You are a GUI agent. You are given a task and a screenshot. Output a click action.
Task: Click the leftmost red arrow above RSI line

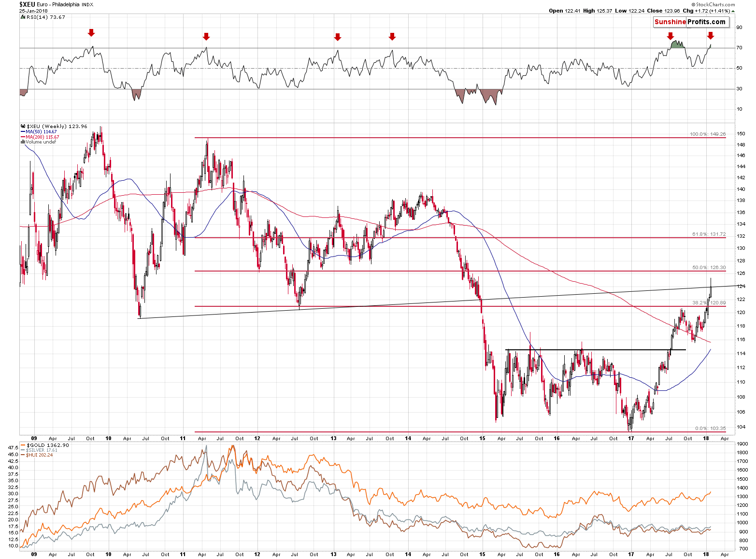point(91,33)
